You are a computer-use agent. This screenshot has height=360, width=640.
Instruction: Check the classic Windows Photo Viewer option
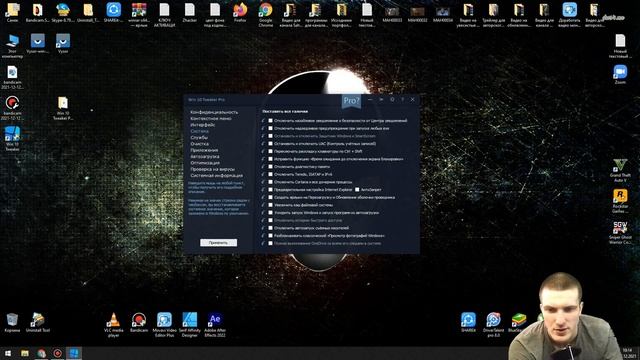click(x=270, y=236)
